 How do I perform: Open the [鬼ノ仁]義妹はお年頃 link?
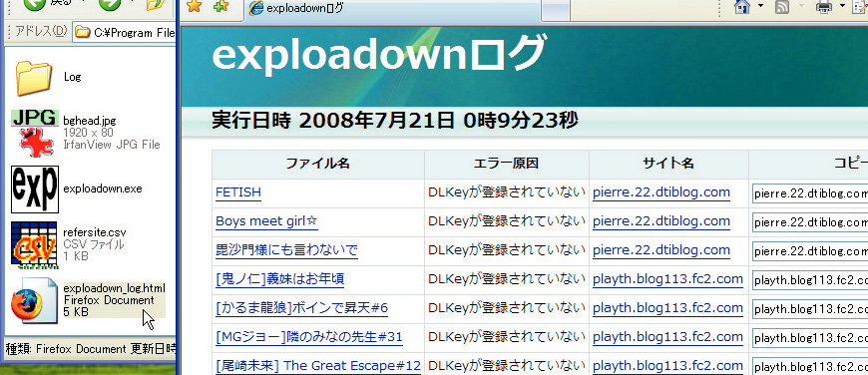[279, 279]
